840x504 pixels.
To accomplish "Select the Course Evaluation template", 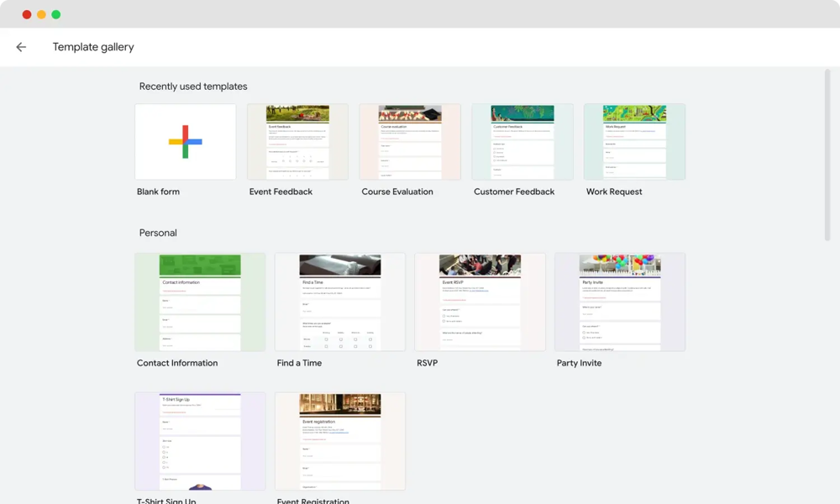I will pos(410,141).
